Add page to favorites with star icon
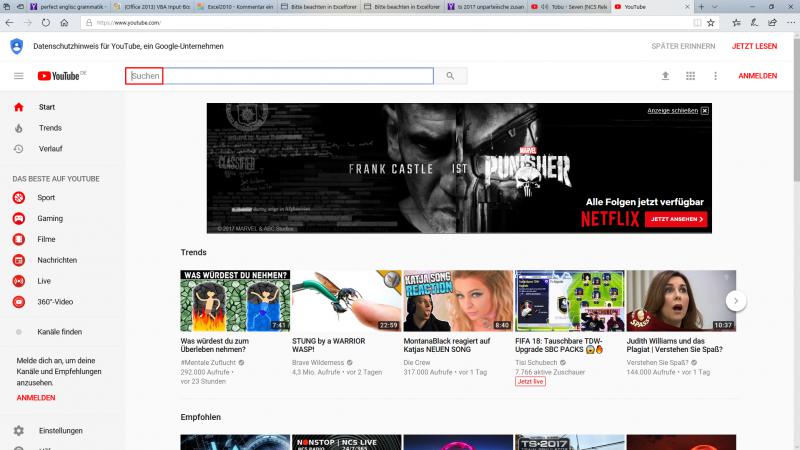The height and width of the screenshot is (450, 800). (711, 22)
